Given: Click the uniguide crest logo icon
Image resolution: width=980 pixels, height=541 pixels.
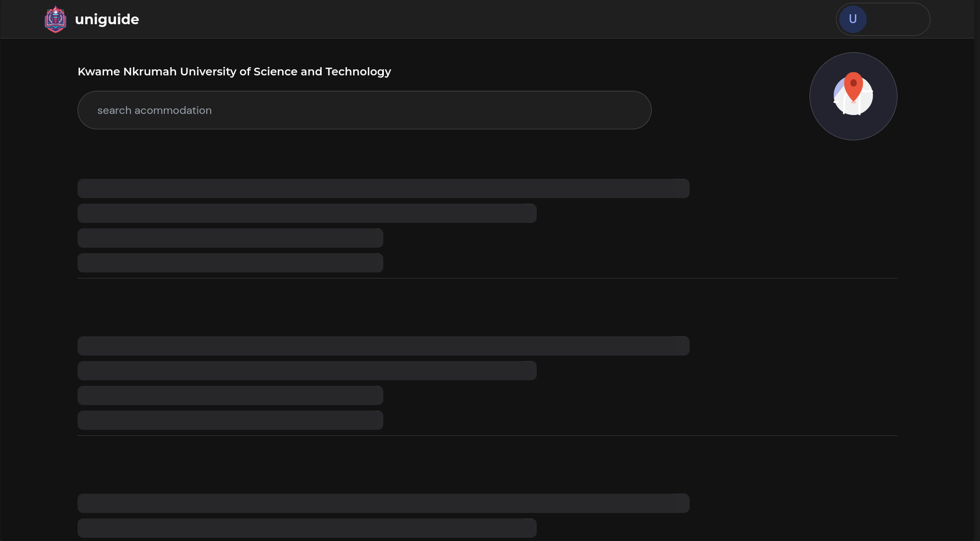Looking at the screenshot, I should tap(56, 19).
